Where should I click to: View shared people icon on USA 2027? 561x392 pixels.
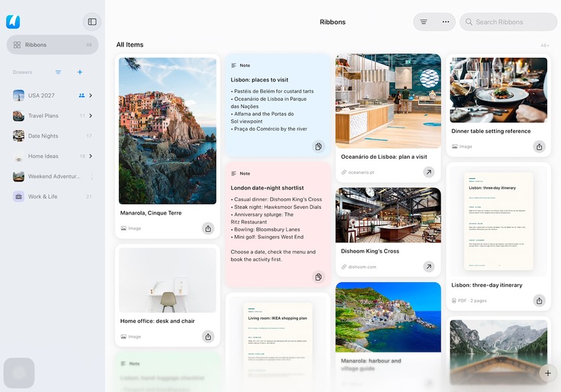[x=81, y=95]
